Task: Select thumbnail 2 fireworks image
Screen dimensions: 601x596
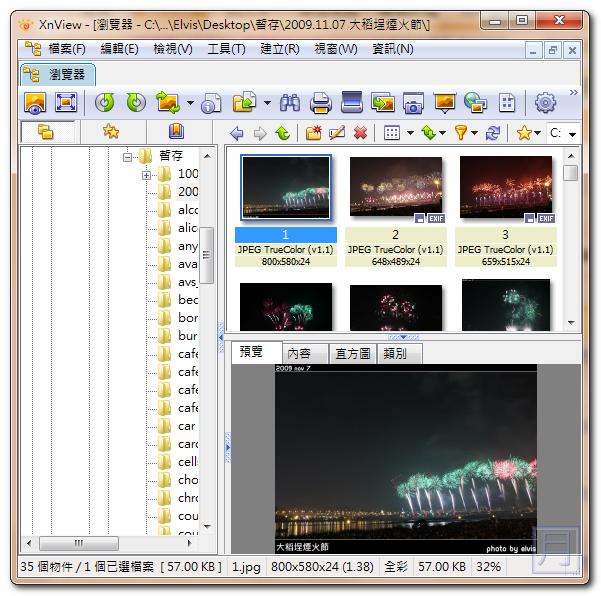Action: 395,187
